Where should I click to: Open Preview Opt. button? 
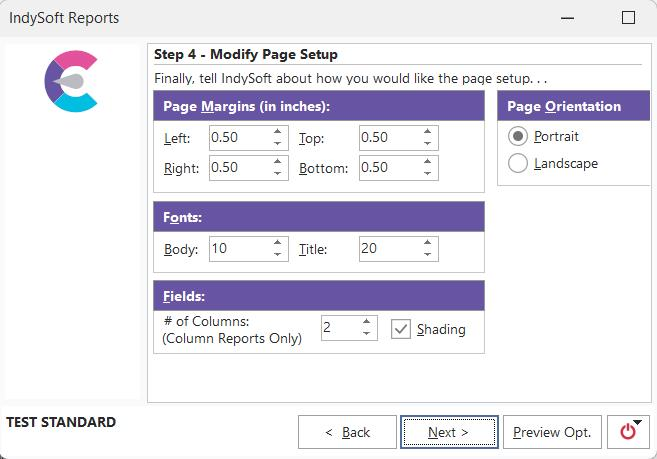click(552, 432)
